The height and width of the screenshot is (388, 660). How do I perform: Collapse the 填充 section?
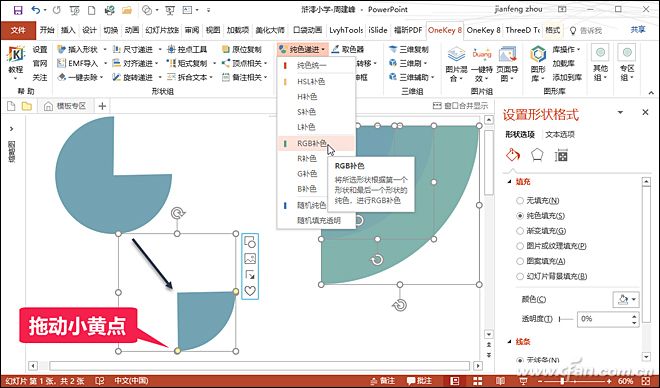(x=509, y=182)
